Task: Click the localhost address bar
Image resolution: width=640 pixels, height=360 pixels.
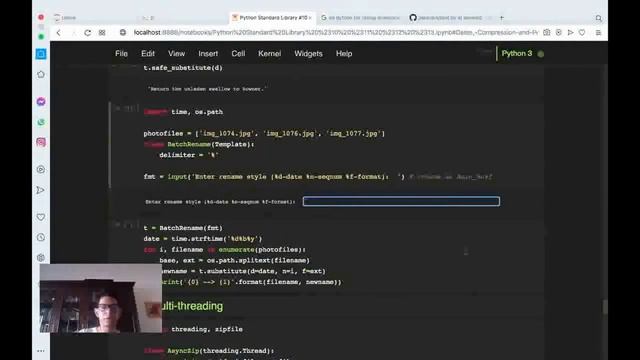Action: 336,33
